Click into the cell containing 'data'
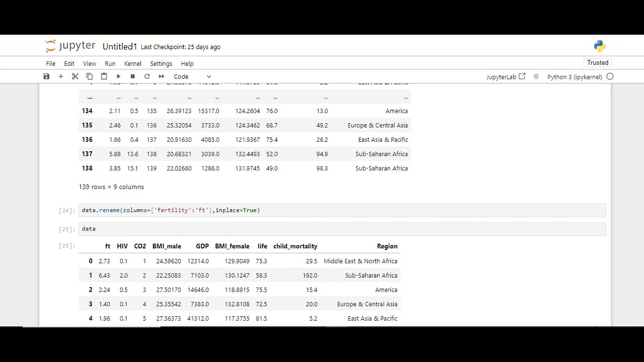The image size is (644, 362). (x=342, y=229)
